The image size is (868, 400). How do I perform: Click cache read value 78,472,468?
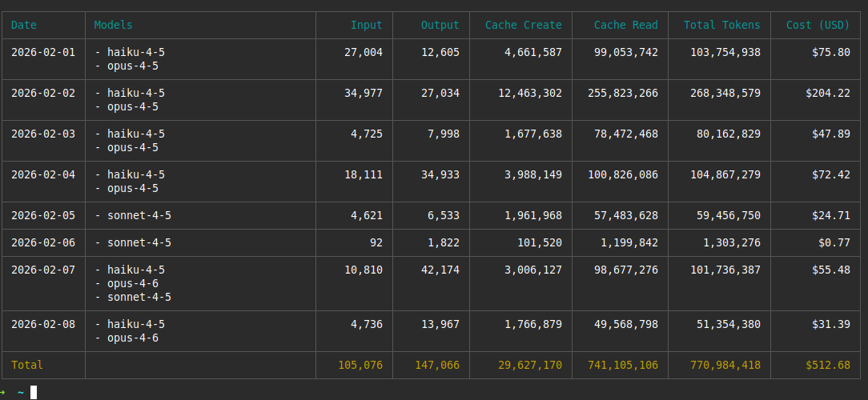tap(626, 134)
